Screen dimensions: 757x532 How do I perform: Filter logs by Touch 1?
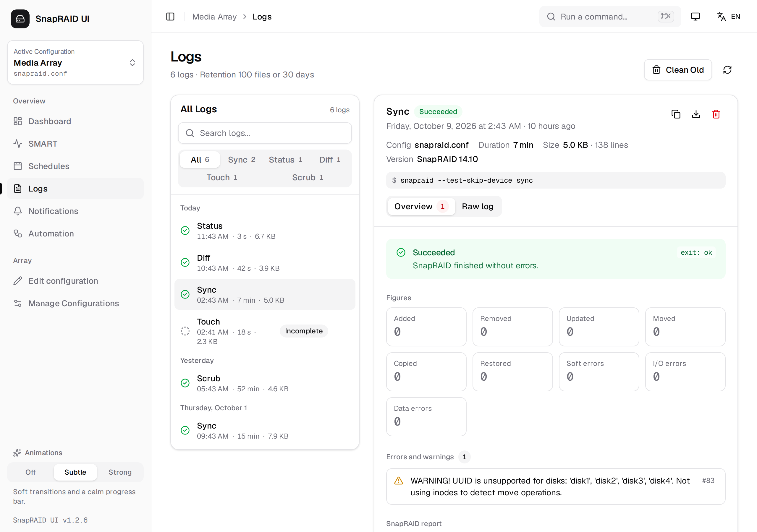click(222, 177)
